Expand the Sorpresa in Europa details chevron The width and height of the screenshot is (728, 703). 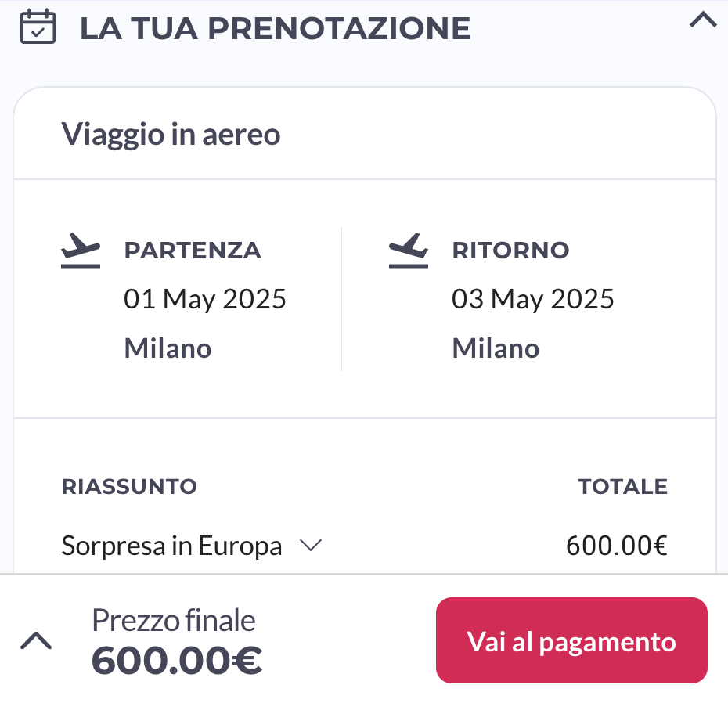pos(311,545)
